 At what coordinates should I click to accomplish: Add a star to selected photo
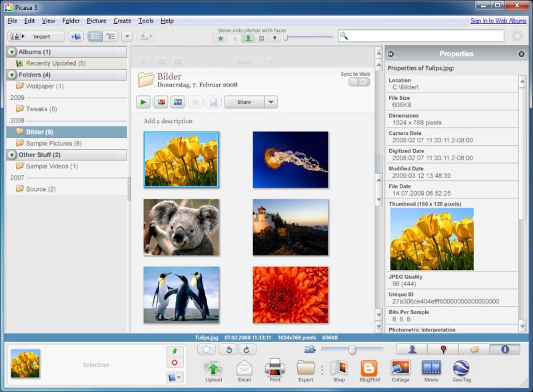click(x=207, y=349)
